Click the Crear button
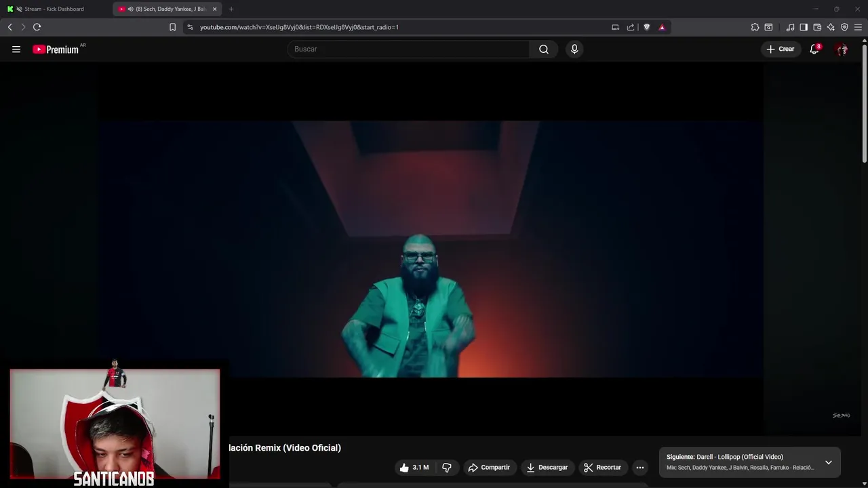The image size is (868, 488). point(781,49)
